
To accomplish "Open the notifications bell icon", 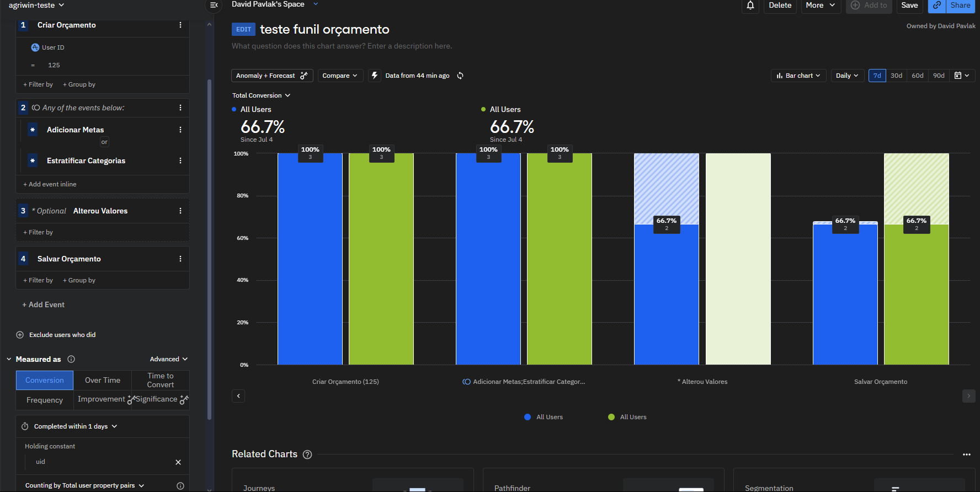I will (x=750, y=6).
